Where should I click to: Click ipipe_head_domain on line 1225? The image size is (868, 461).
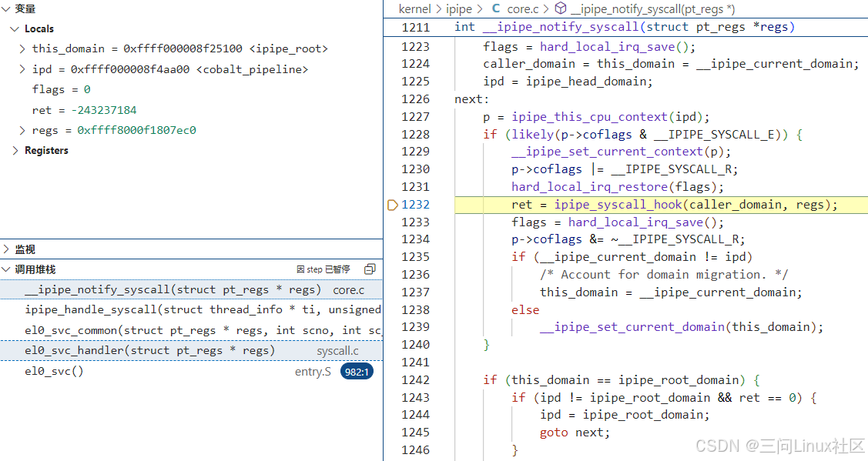(x=585, y=82)
